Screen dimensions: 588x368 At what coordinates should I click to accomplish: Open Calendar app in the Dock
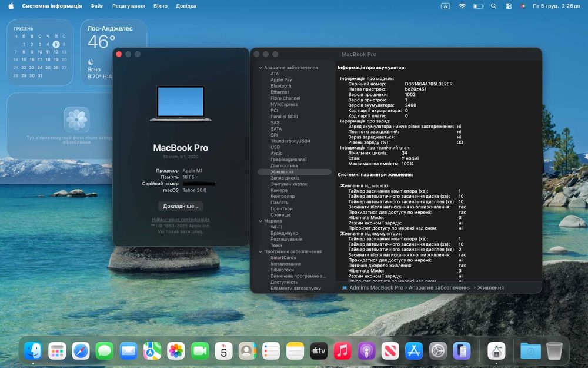tap(223, 351)
